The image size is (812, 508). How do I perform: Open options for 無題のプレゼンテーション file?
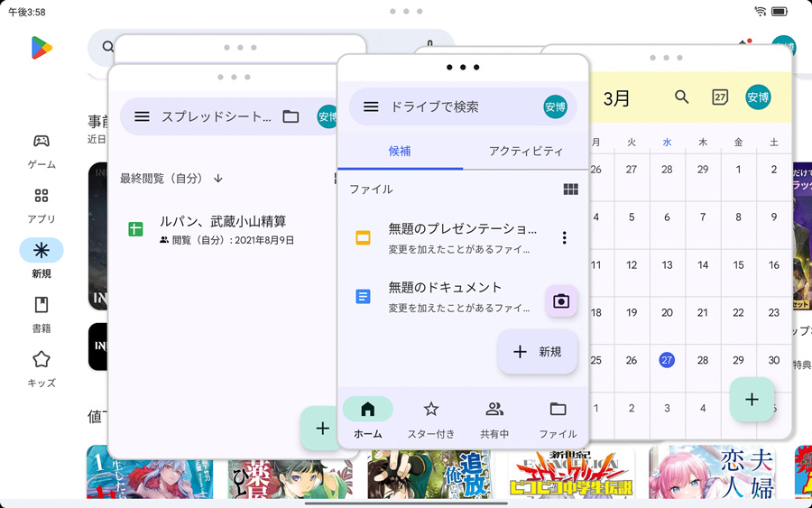tap(565, 237)
